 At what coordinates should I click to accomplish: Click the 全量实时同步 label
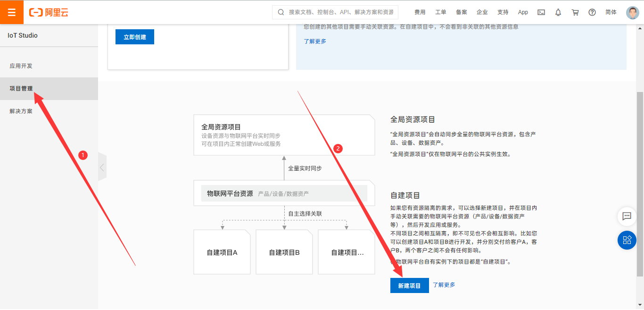point(305,168)
